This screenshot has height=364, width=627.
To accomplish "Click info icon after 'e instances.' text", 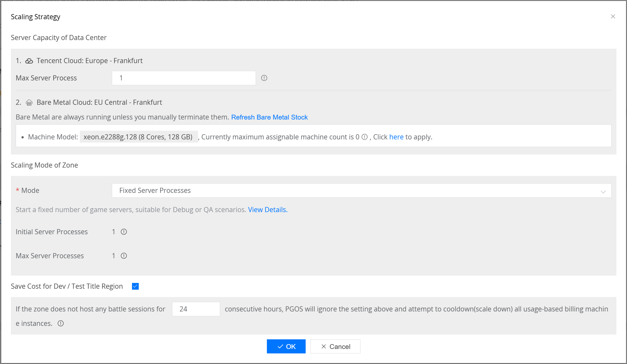I will pyautogui.click(x=61, y=323).
